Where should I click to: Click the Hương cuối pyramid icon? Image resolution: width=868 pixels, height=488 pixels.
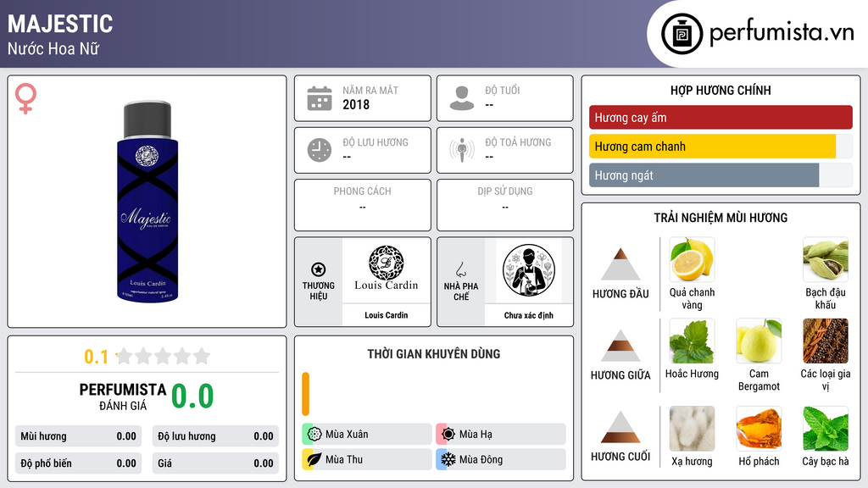tap(620, 427)
